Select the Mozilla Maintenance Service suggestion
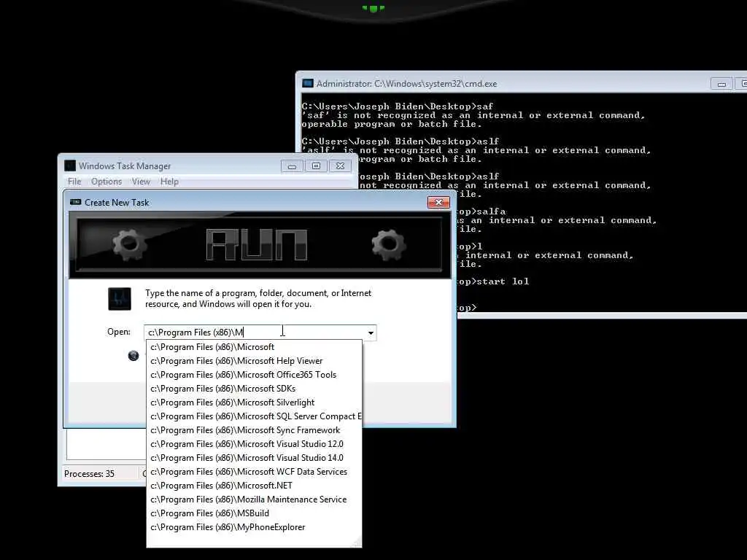The width and height of the screenshot is (747, 560). 255,499
